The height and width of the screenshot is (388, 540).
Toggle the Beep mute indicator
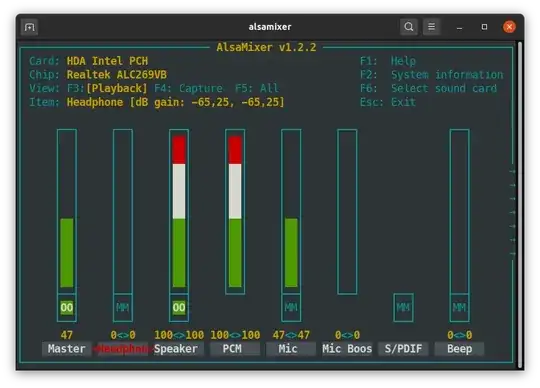click(459, 307)
